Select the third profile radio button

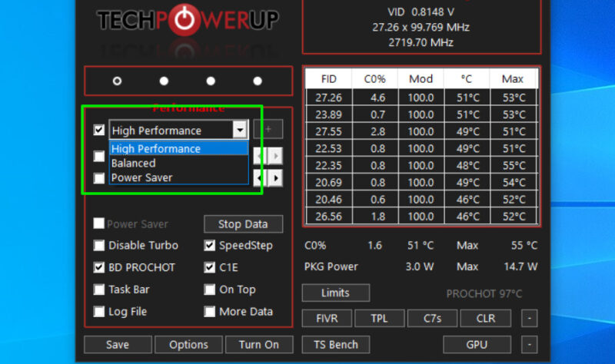[x=211, y=81]
